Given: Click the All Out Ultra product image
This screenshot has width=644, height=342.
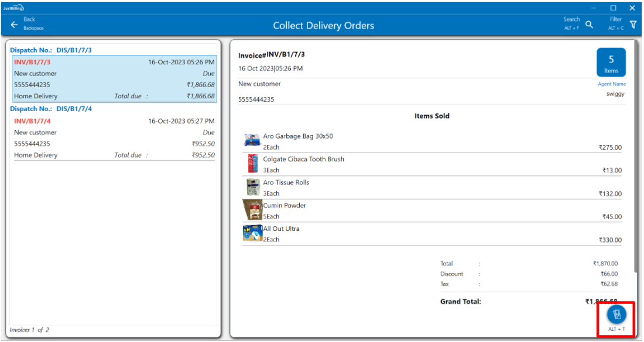Looking at the screenshot, I should pyautogui.click(x=252, y=233).
